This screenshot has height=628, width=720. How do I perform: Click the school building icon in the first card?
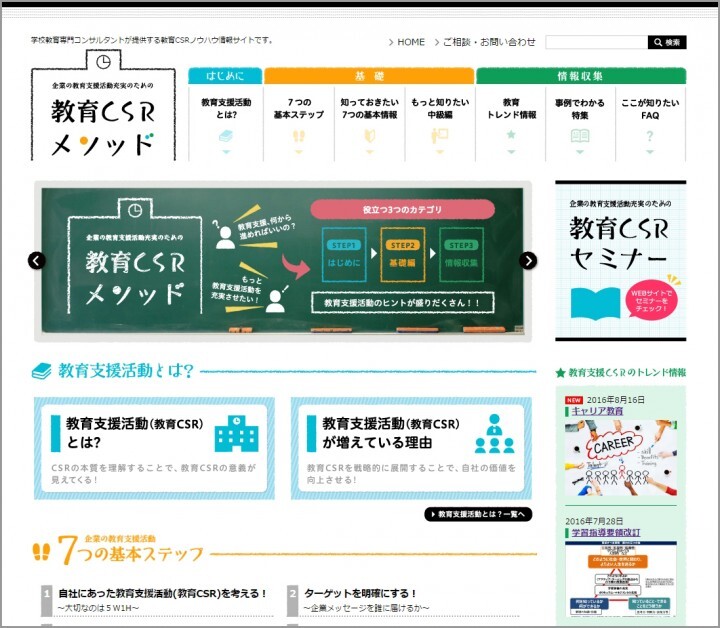click(236, 433)
